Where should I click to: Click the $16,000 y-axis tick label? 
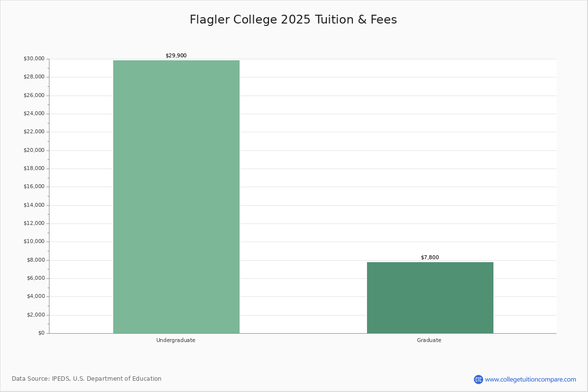[x=34, y=187]
